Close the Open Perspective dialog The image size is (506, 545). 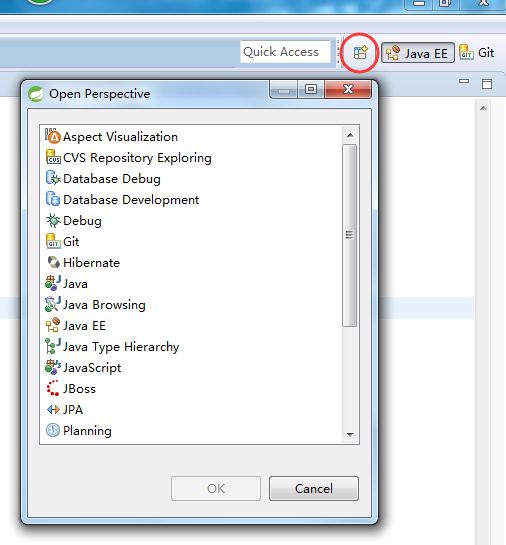coord(348,90)
